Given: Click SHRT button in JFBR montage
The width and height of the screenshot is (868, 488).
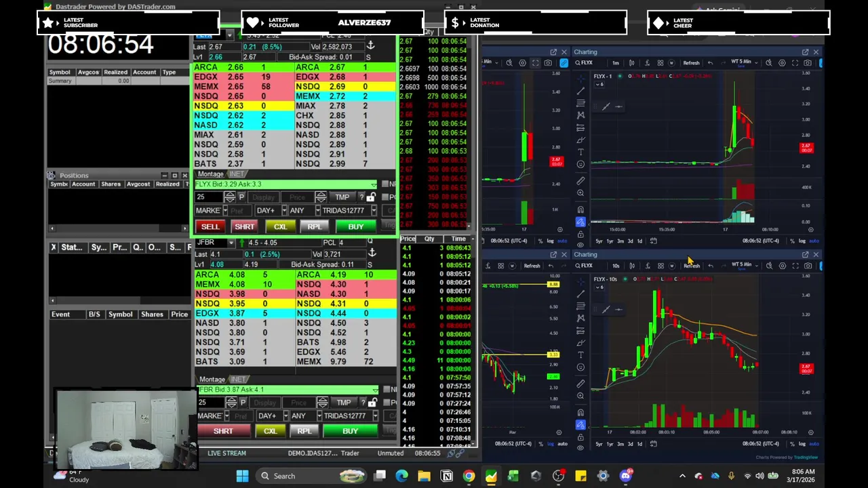Looking at the screenshot, I should click(x=223, y=431).
